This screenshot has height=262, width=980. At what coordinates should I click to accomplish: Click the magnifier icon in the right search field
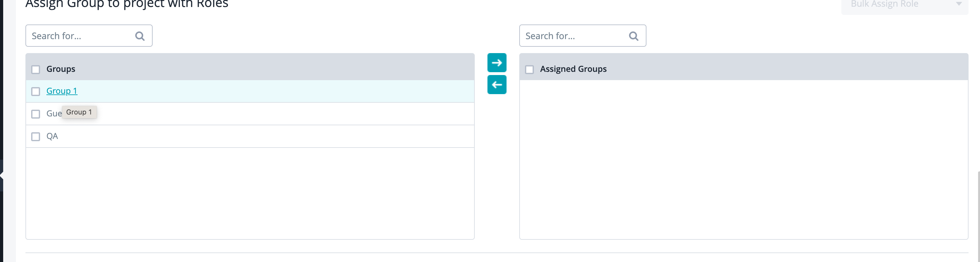pyautogui.click(x=633, y=35)
